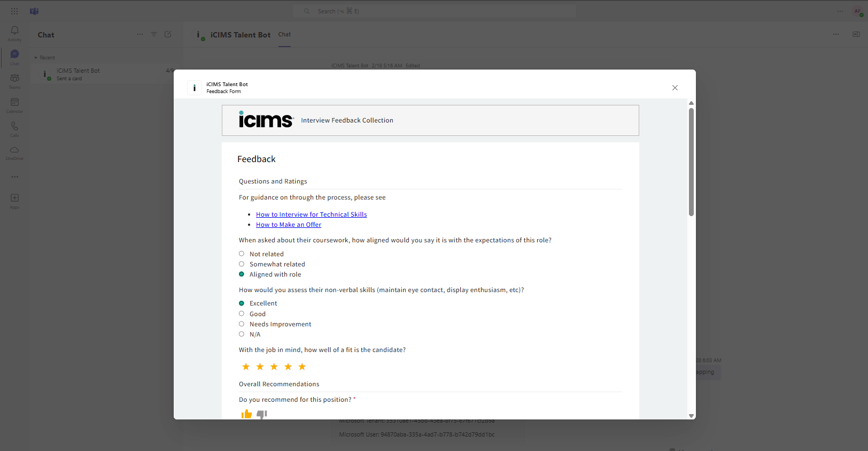Open the Calendar from the sidebar

pyautogui.click(x=14, y=105)
